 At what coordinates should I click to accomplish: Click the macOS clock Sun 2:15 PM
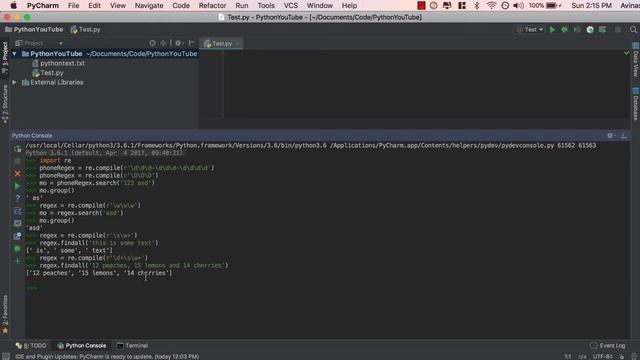coord(591,6)
